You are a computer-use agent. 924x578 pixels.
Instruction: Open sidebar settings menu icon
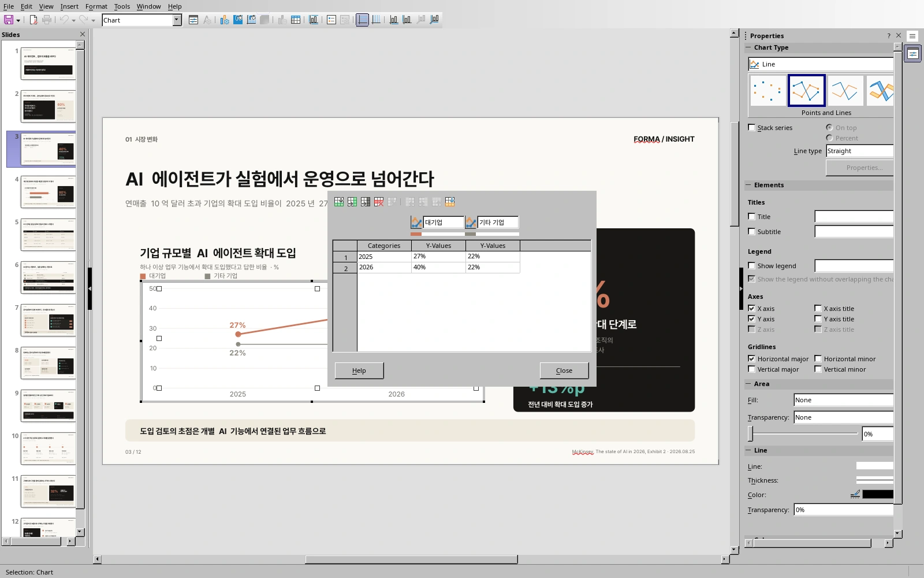pyautogui.click(x=912, y=36)
